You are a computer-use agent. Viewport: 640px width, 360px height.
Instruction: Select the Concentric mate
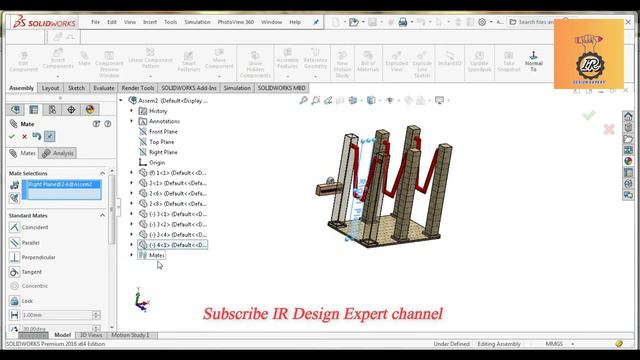(x=29, y=286)
